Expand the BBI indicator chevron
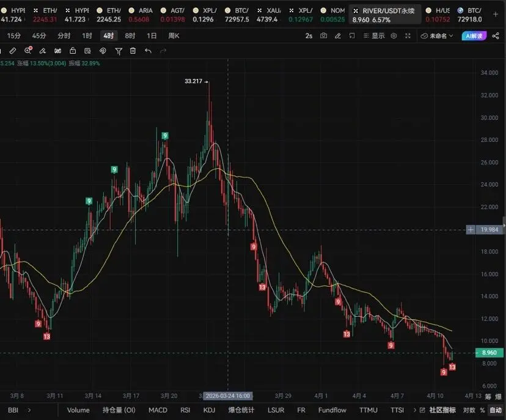 pyautogui.click(x=29, y=410)
